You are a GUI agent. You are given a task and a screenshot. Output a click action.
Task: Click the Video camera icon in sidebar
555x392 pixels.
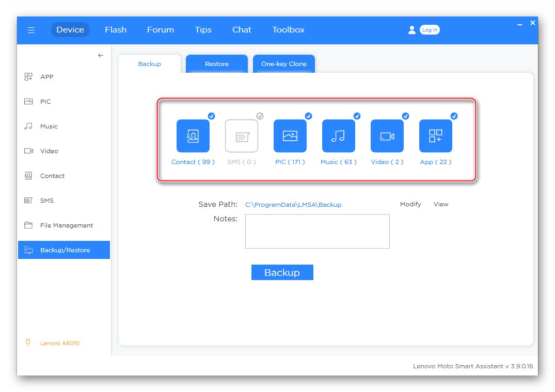point(29,151)
